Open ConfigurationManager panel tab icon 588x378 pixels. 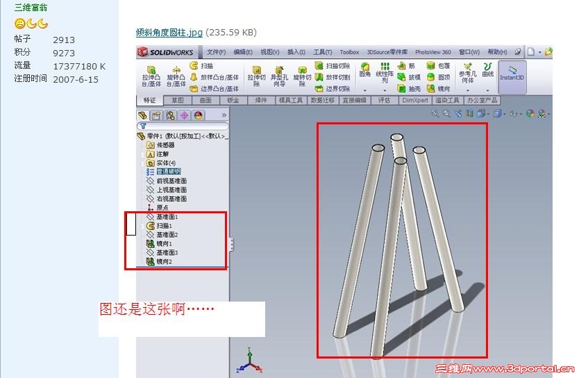pyautogui.click(x=170, y=115)
